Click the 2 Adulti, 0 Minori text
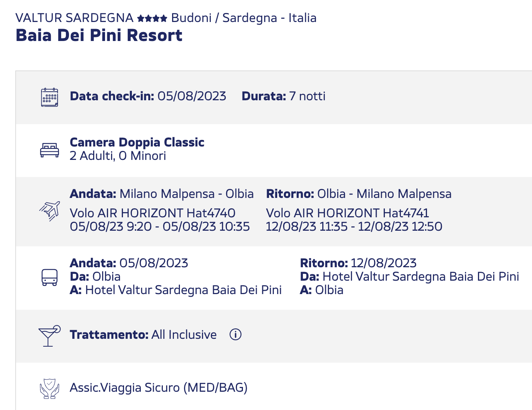532x410 pixels. 118,156
